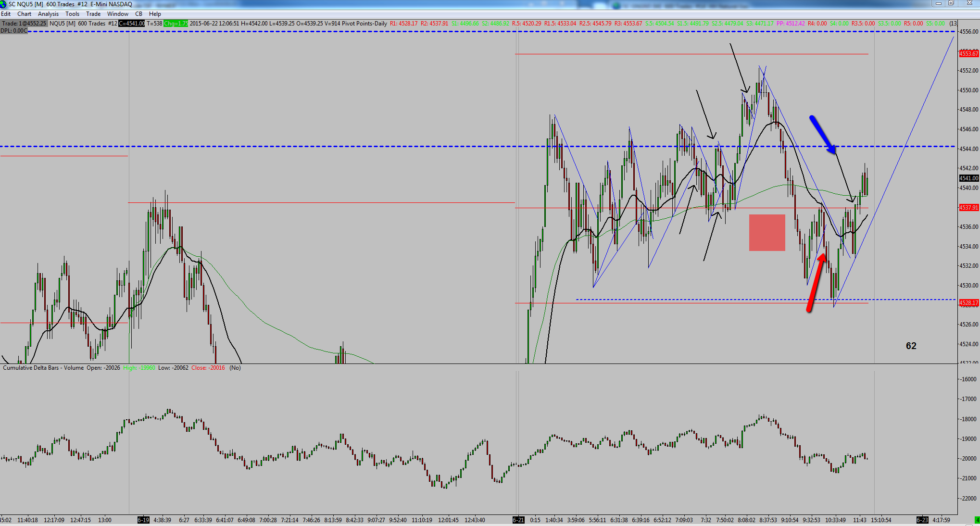Click the R1: 4528.17 pivot value
The image size is (980, 526).
point(404,24)
